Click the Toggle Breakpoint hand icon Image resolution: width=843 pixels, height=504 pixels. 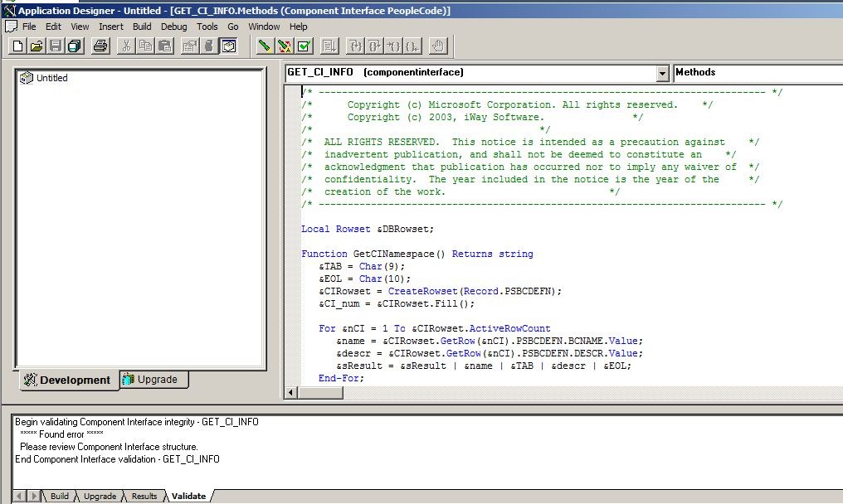pyautogui.click(x=438, y=46)
